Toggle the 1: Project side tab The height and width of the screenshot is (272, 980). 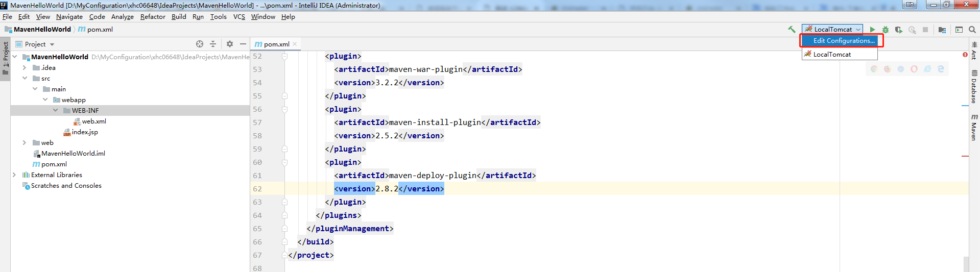[x=5, y=58]
